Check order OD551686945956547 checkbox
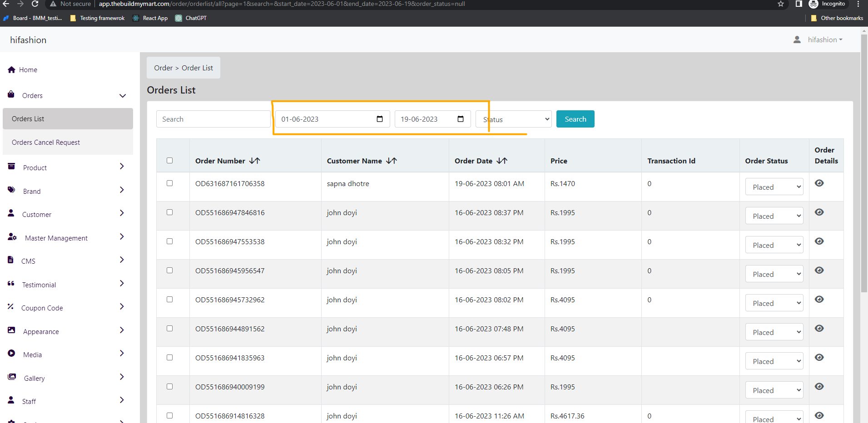The width and height of the screenshot is (868, 423). click(x=170, y=271)
